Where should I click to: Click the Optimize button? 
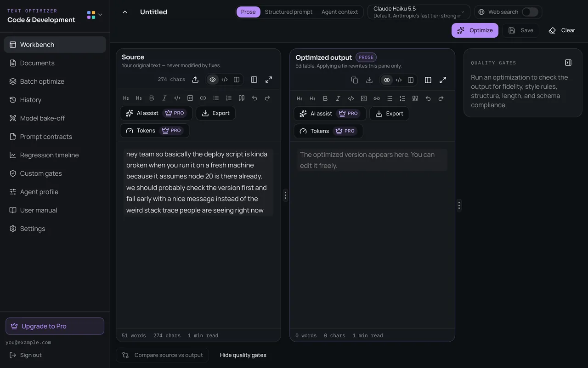point(475,30)
